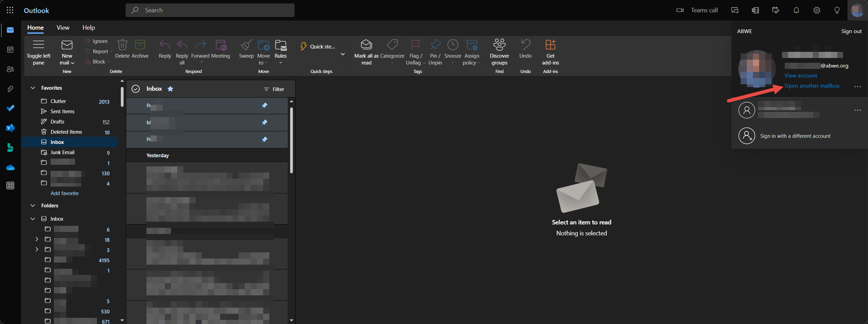
Task: Click the Search input field
Action: tap(210, 10)
